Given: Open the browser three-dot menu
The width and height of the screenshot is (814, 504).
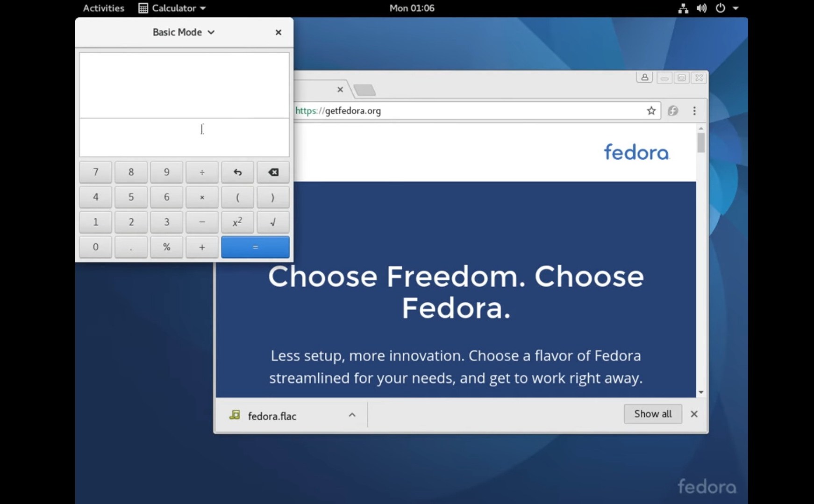Looking at the screenshot, I should (x=694, y=111).
